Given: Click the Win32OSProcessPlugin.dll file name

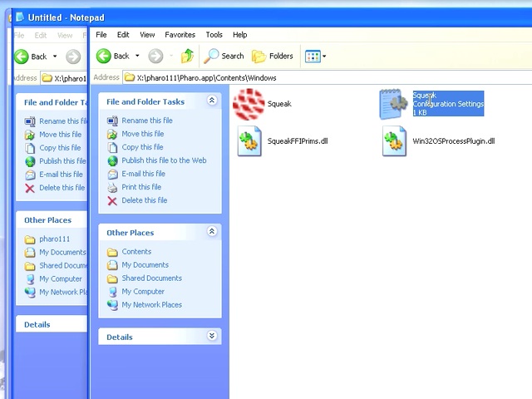Looking at the screenshot, I should click(454, 141).
